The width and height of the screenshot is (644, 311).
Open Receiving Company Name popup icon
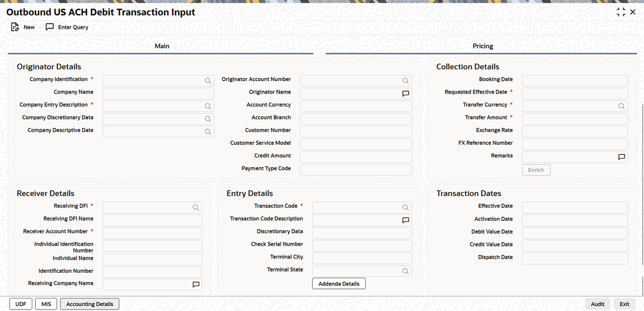coord(196,285)
